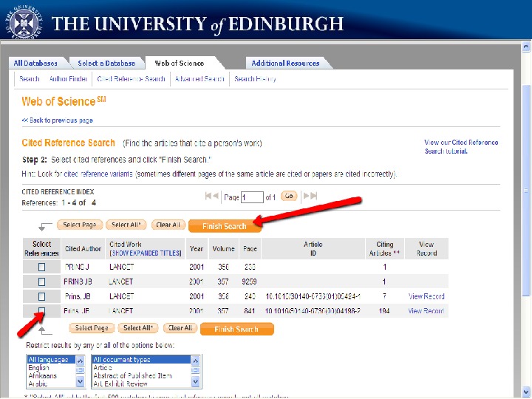
Task: Open View our Cited Reference Search tutorial
Action: coord(461,146)
